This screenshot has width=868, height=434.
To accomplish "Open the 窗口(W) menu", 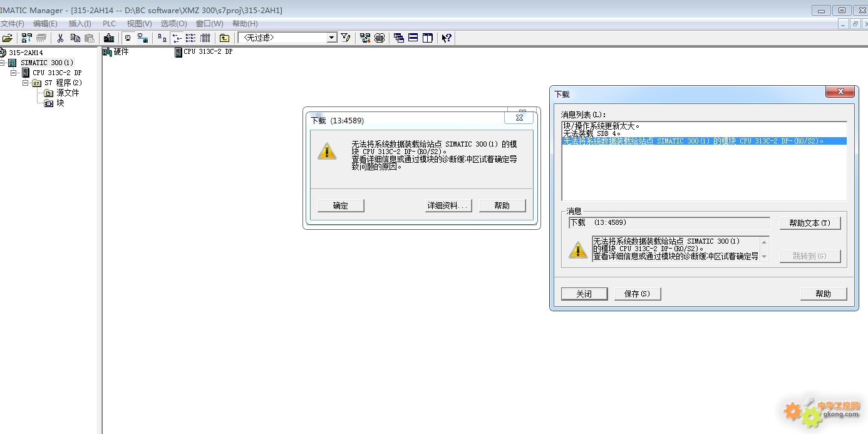I will click(x=209, y=24).
